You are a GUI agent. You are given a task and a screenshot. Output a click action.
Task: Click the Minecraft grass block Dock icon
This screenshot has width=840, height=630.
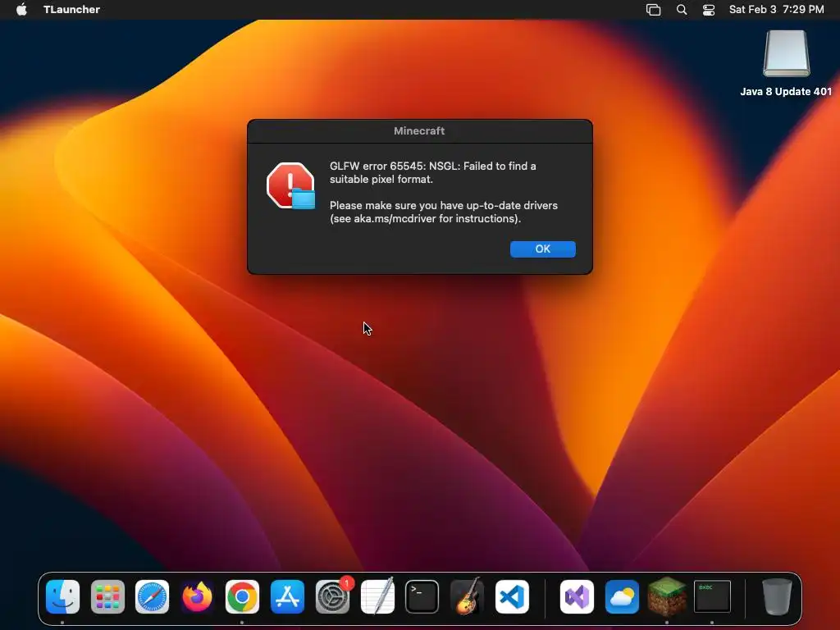point(667,597)
